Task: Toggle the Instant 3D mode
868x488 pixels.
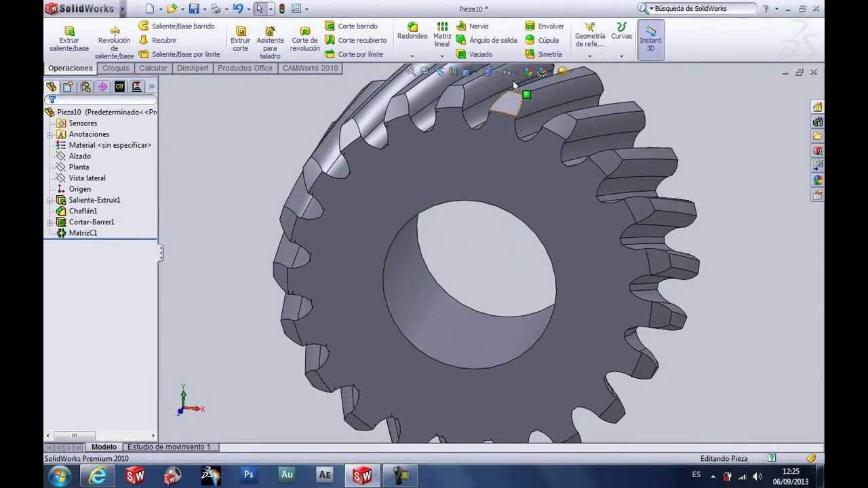Action: click(x=650, y=39)
